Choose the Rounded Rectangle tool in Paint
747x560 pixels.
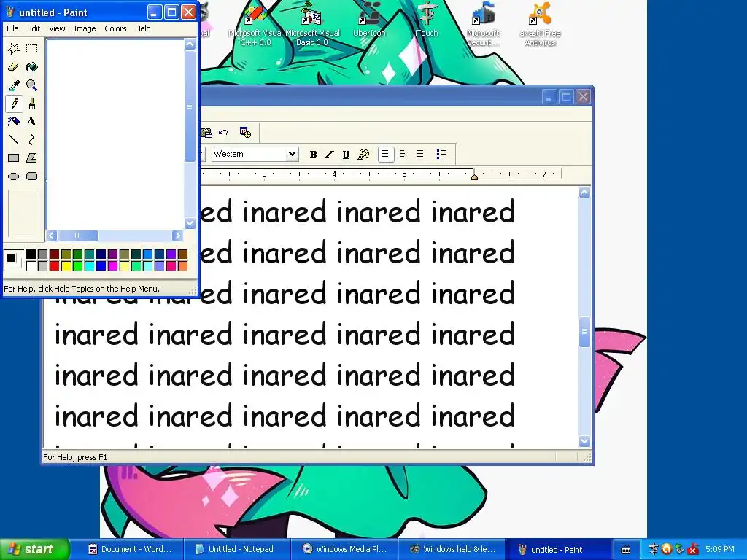click(32, 176)
